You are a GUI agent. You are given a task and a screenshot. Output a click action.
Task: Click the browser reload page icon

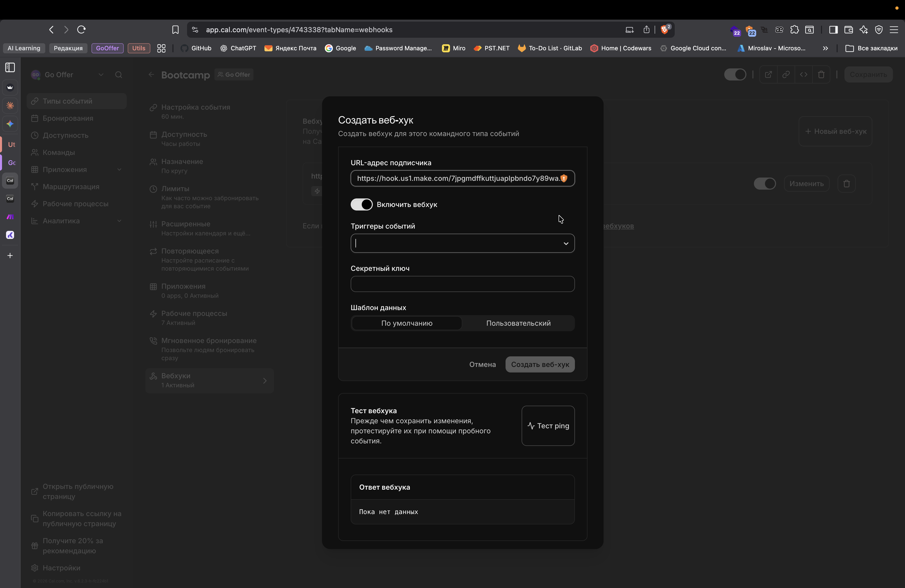coord(81,30)
